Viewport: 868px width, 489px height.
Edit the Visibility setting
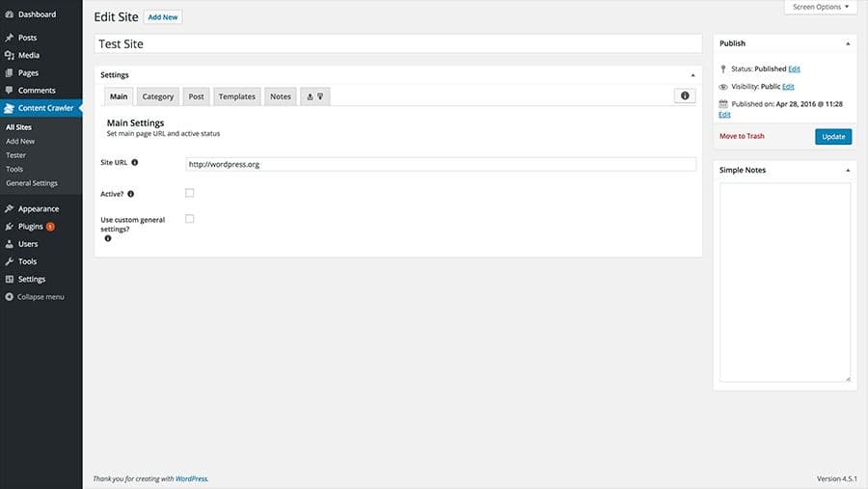(788, 87)
